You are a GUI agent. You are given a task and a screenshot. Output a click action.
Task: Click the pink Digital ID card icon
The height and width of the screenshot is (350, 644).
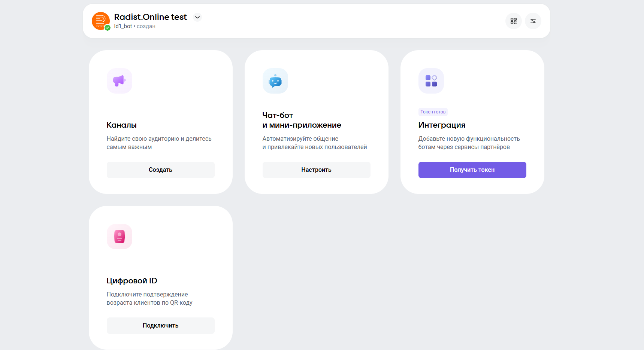tap(120, 237)
